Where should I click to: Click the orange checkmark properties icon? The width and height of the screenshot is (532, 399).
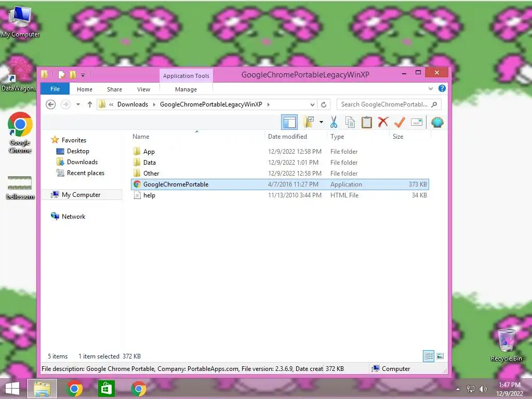pos(400,122)
